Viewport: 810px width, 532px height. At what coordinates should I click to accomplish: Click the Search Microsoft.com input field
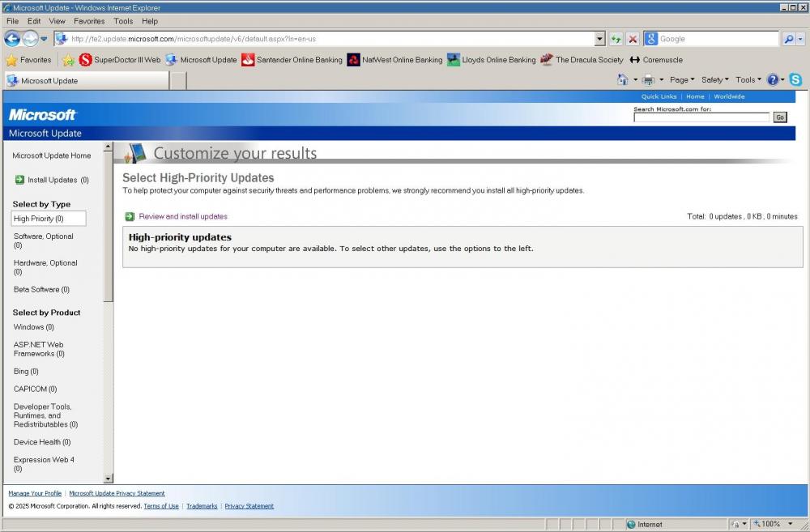click(x=701, y=117)
